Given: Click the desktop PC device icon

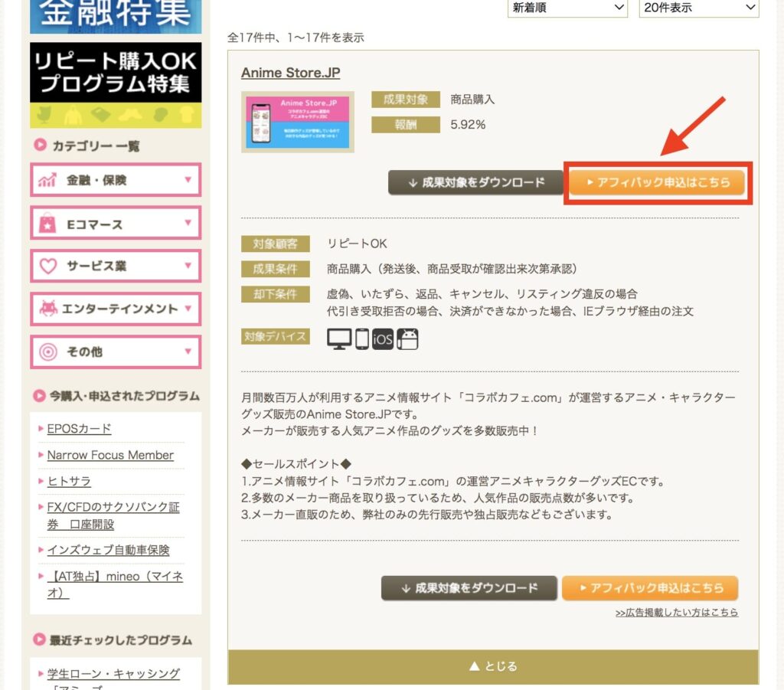Looking at the screenshot, I should point(339,338).
